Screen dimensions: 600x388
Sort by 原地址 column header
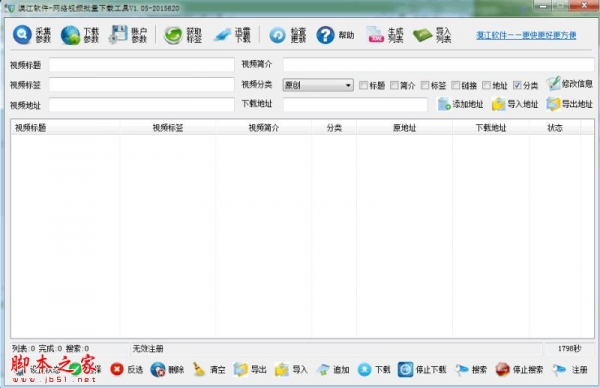tap(404, 128)
